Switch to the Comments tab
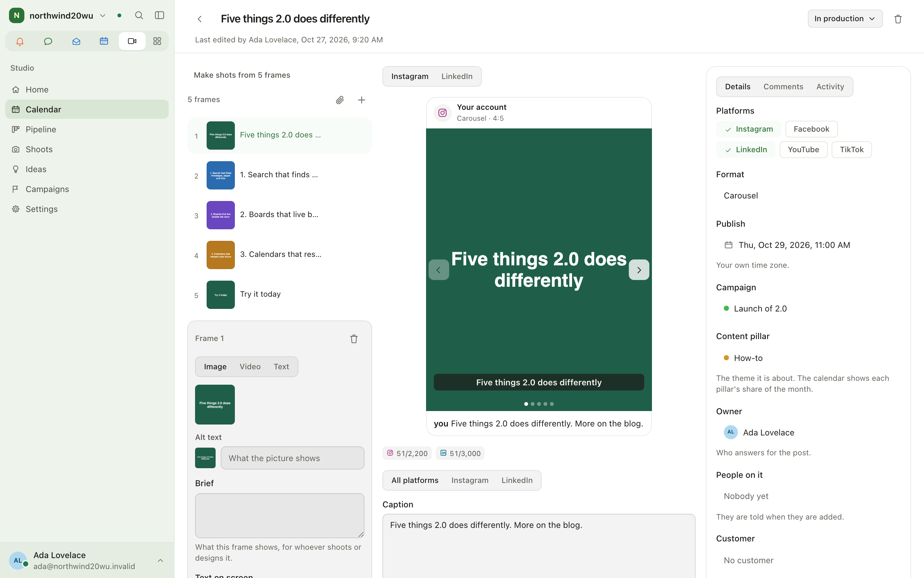Viewport: 924px width, 578px height. click(x=783, y=87)
